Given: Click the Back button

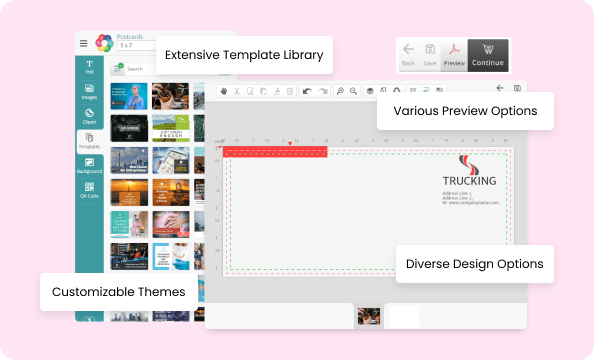Looking at the screenshot, I should tap(408, 55).
